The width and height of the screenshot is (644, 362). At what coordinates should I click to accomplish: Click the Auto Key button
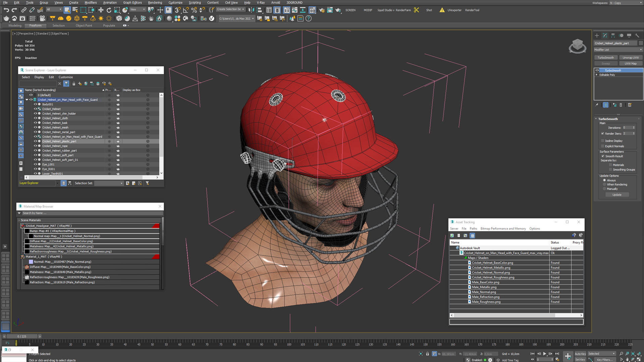(x=580, y=354)
